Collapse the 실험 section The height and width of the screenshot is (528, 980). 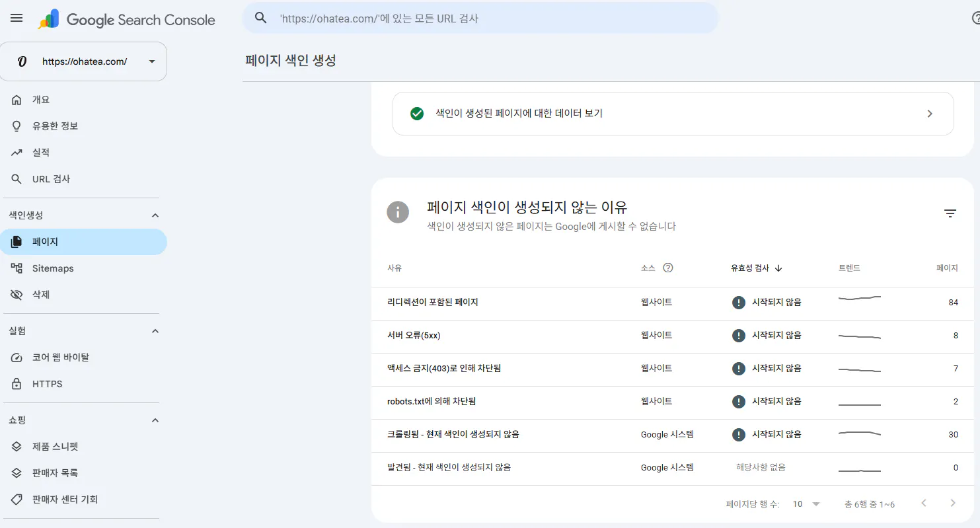[x=155, y=331]
